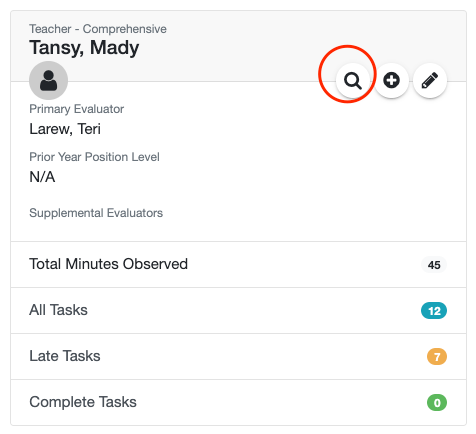Click the Primary Evaluator label
476x434 pixels.
pos(77,109)
